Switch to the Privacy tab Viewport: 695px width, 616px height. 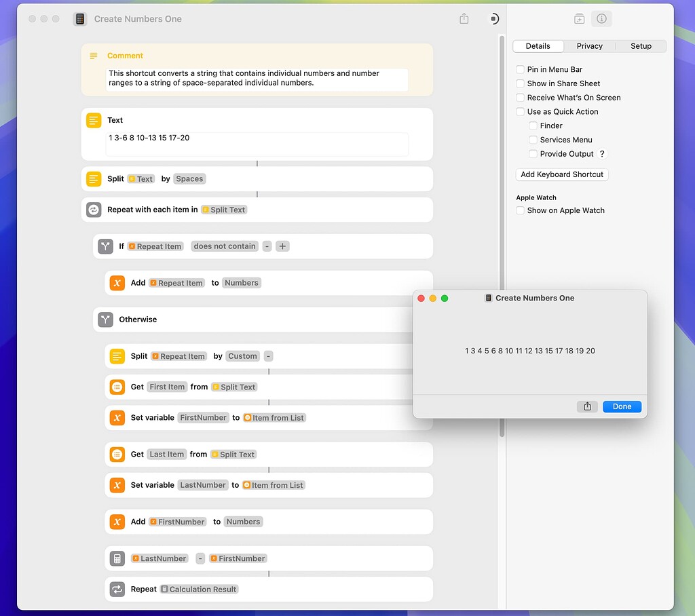click(x=589, y=45)
